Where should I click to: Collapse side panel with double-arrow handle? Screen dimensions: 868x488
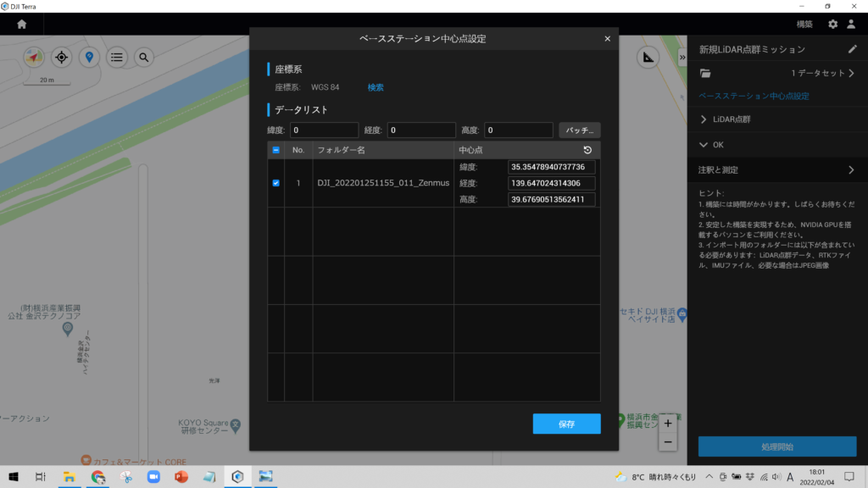[x=682, y=58]
